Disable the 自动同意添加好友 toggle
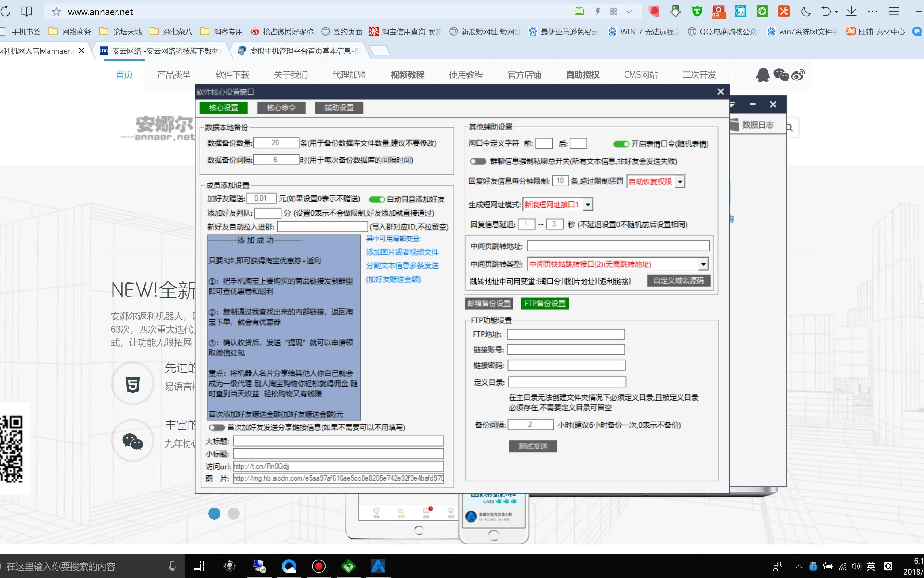The height and width of the screenshot is (578, 924). pos(377,199)
